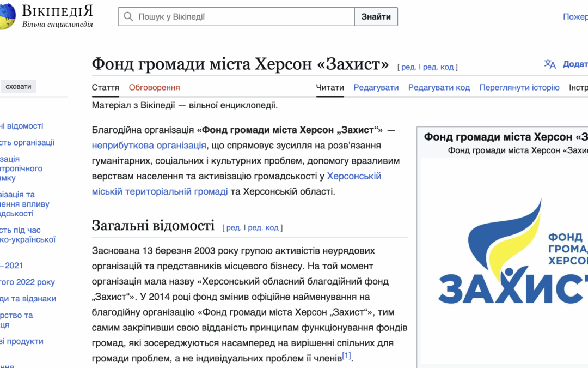588x368 pixels.
Task: Open the Стаття tab
Action: pyautogui.click(x=106, y=87)
